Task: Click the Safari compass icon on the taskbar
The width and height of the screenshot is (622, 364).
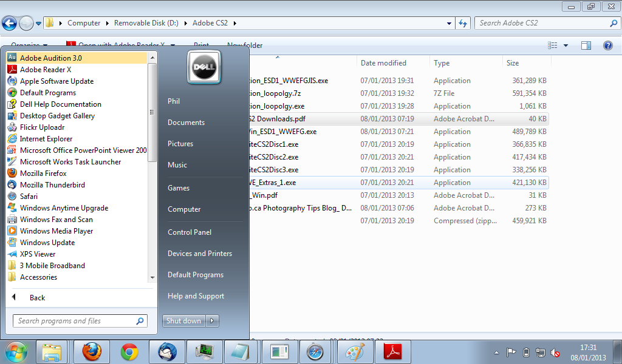Action: pyautogui.click(x=315, y=352)
